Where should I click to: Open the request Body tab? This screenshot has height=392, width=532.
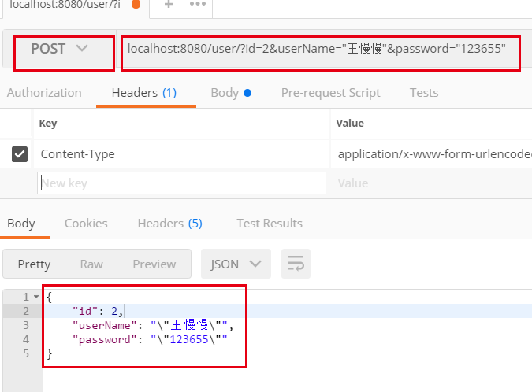(231, 93)
